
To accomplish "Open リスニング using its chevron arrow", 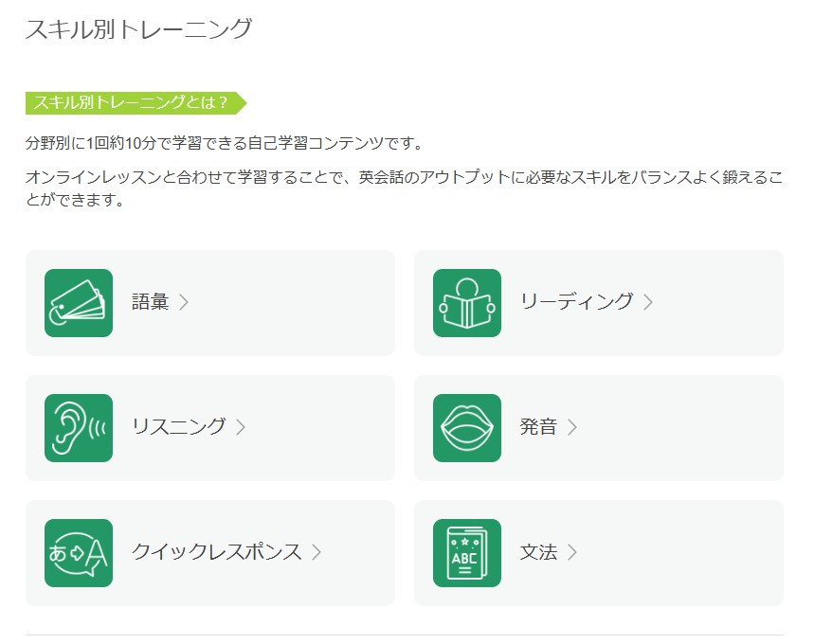I will pyautogui.click(x=242, y=427).
